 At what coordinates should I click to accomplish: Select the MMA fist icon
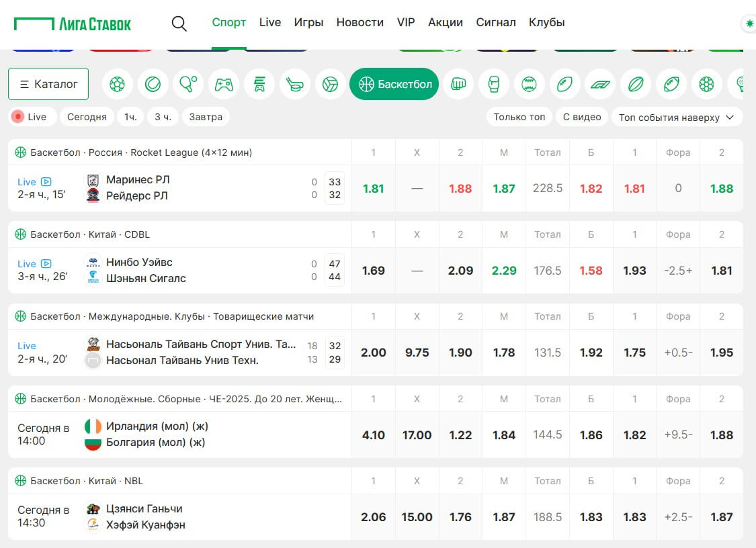(x=458, y=85)
